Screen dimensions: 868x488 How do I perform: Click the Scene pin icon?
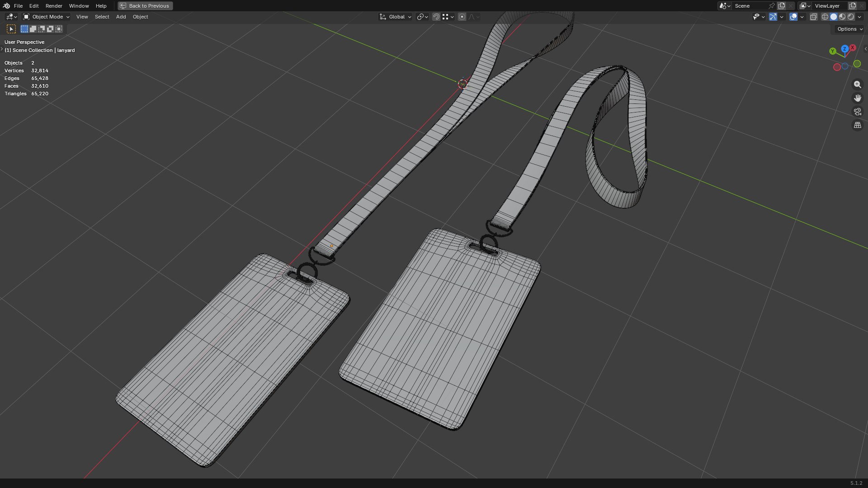click(772, 6)
